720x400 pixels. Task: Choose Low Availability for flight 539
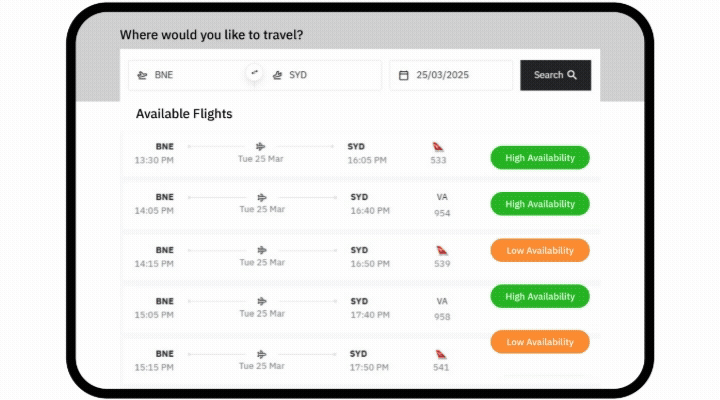[x=540, y=251]
